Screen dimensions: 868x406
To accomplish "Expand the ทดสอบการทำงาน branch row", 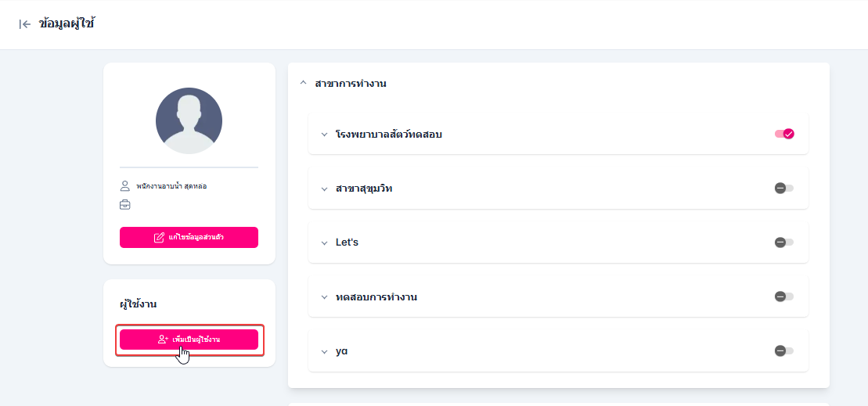I will point(324,297).
